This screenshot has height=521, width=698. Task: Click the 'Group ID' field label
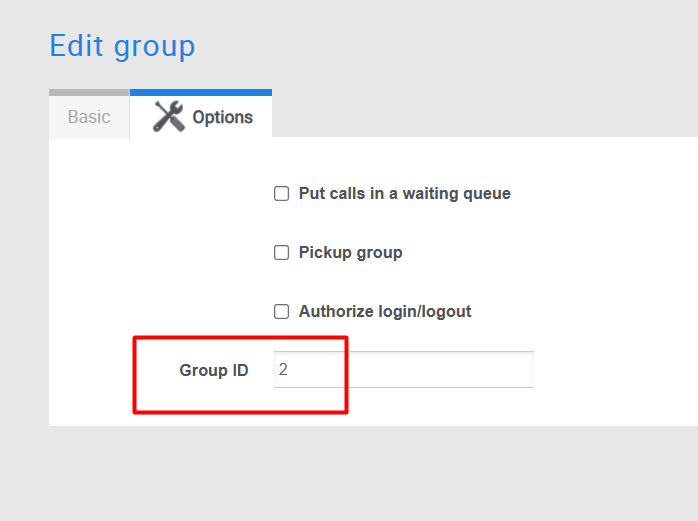click(214, 370)
